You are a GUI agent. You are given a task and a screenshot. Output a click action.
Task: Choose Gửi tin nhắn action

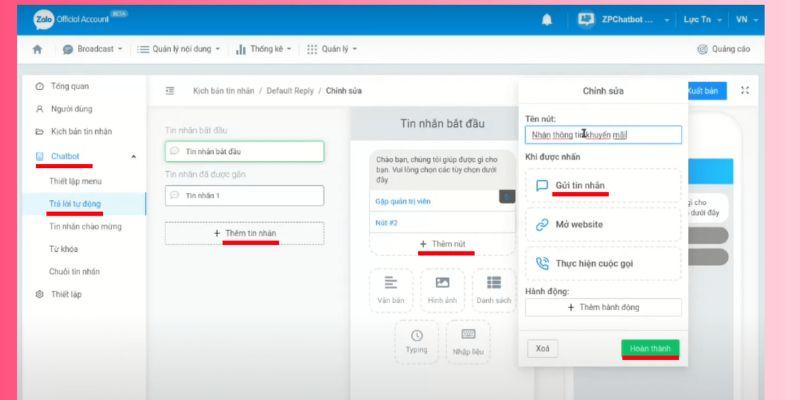[603, 185]
